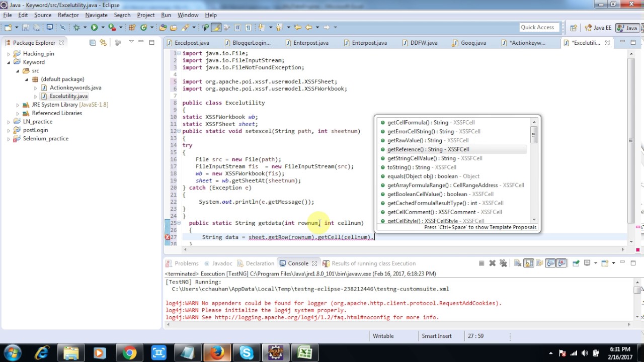Click editor vertical scrollbar
The image size is (644, 362).
[x=631, y=141]
